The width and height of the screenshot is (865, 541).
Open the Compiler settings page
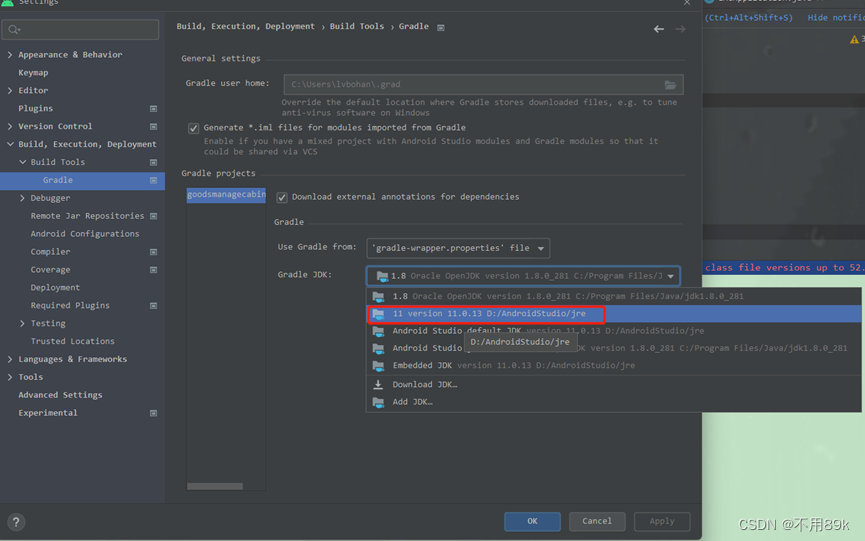[50, 252]
